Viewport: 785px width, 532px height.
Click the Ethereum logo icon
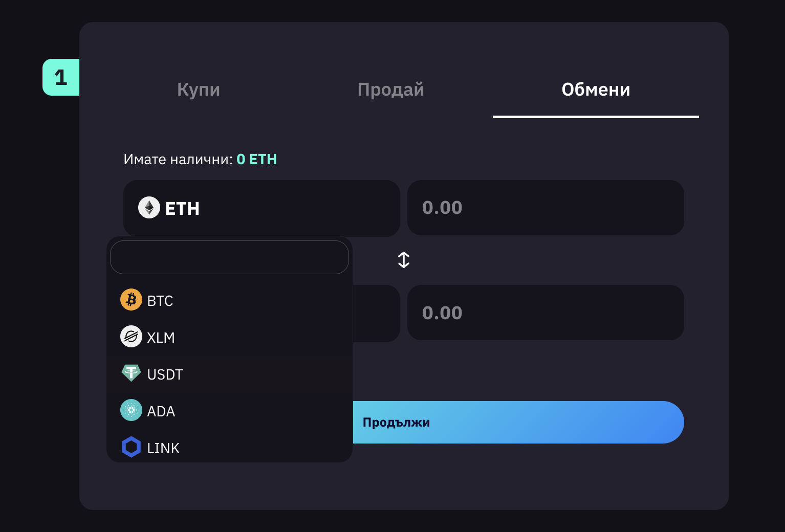tap(149, 207)
